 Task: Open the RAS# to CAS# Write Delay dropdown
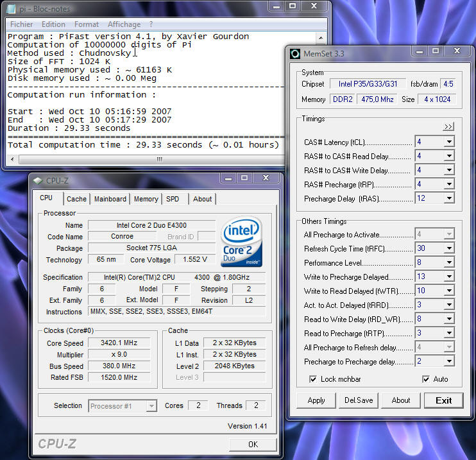coord(449,170)
